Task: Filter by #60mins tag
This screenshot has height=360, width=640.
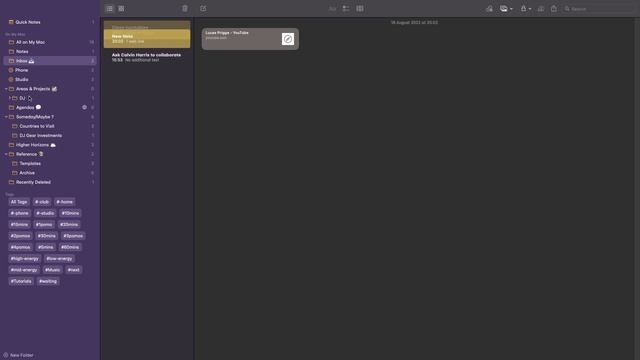Action: tap(70, 247)
